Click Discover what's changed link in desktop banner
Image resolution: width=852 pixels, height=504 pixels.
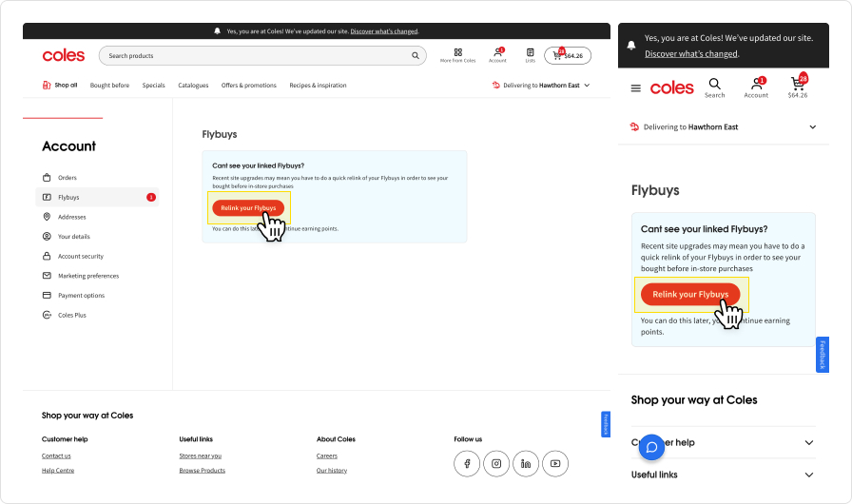pos(384,31)
